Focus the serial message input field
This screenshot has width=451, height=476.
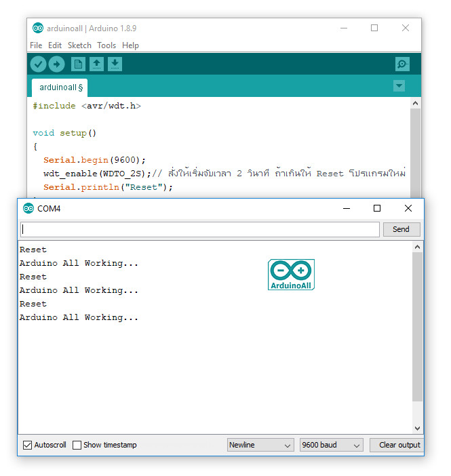tap(200, 229)
